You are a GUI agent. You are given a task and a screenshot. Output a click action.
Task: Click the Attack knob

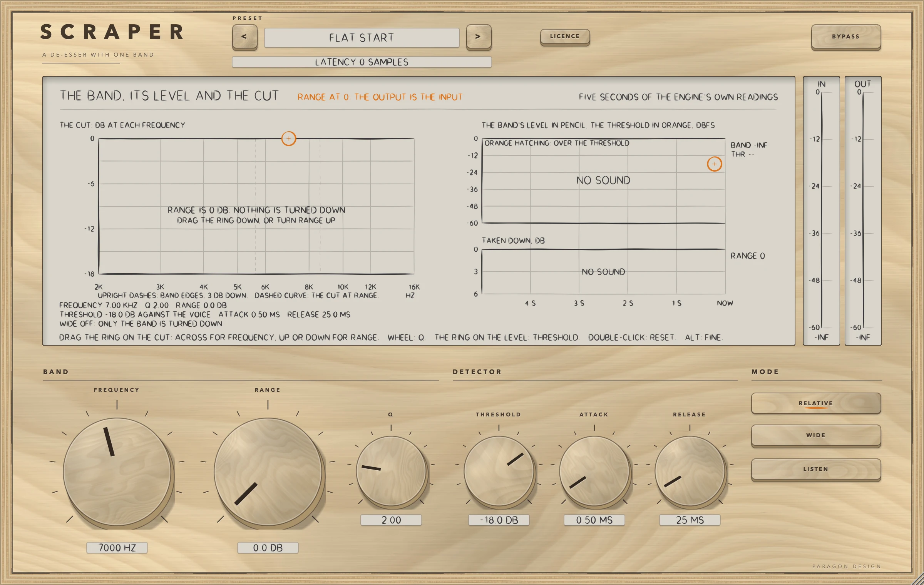[x=594, y=471]
